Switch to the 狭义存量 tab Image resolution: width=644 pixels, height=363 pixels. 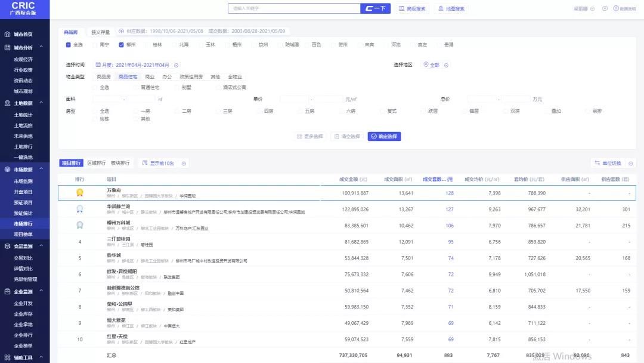[x=100, y=32]
